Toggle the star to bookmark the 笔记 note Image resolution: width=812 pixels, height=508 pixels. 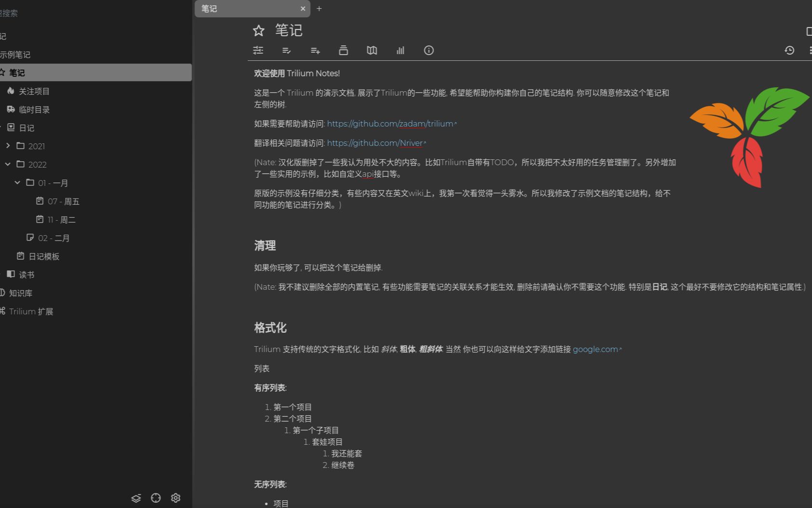[x=259, y=30]
